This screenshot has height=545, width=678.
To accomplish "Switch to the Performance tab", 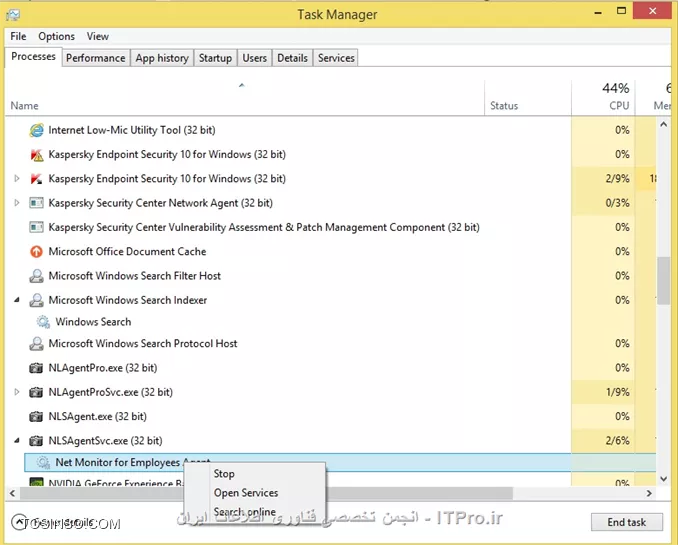I will pyautogui.click(x=96, y=58).
